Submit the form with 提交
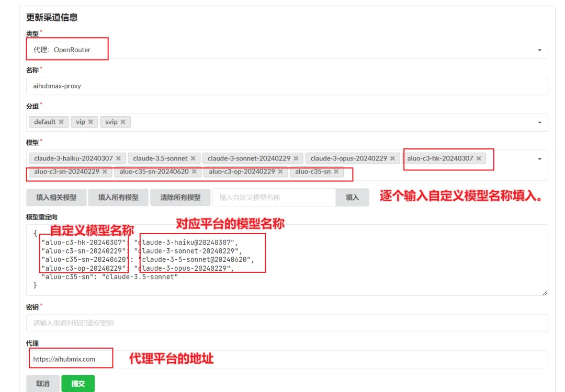 78,384
